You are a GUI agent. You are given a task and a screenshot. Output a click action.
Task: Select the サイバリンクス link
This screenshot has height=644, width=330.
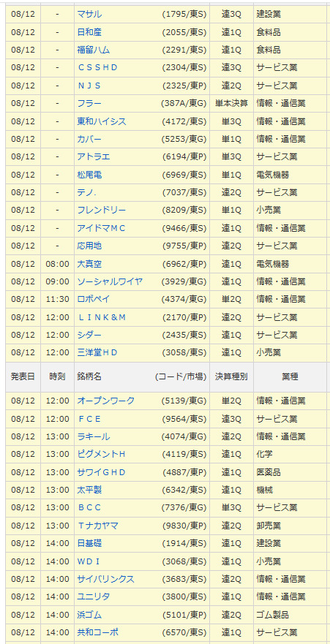(106, 579)
